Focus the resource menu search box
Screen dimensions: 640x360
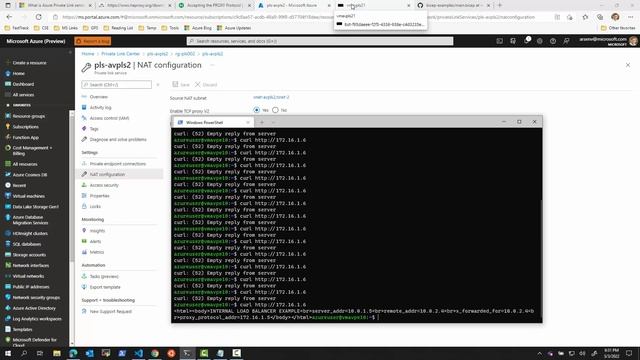[x=116, y=84]
